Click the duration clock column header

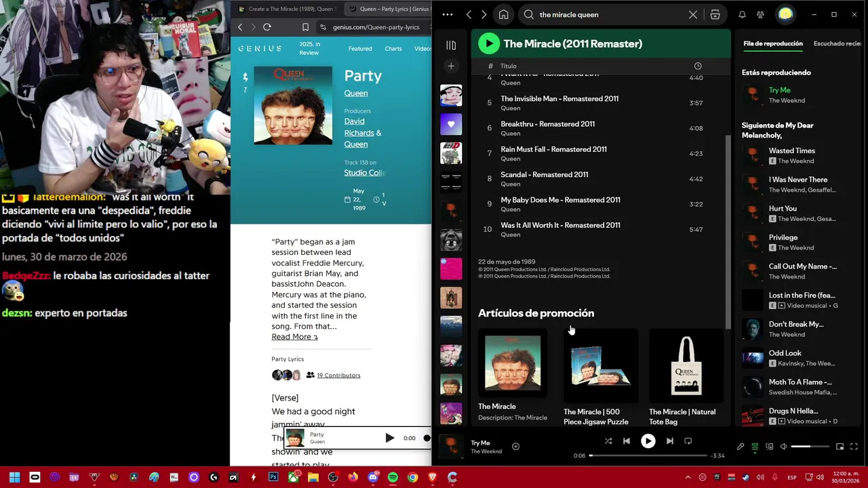point(698,66)
